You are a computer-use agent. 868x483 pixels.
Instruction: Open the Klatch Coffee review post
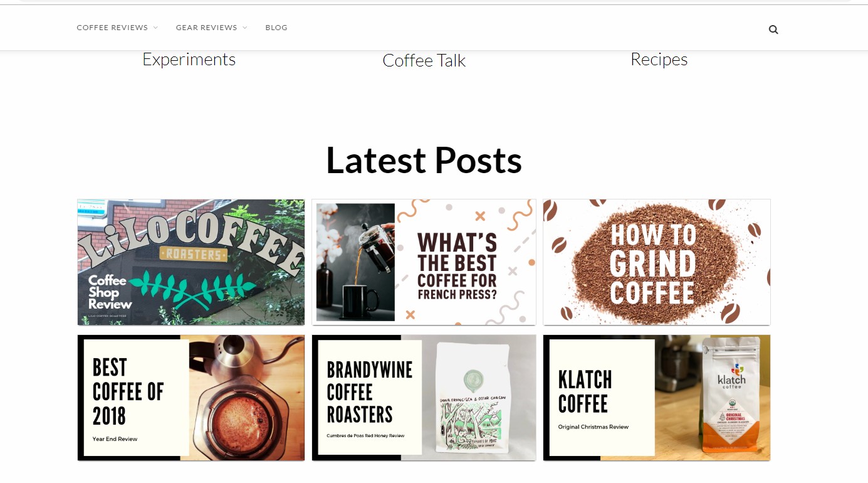pos(657,398)
